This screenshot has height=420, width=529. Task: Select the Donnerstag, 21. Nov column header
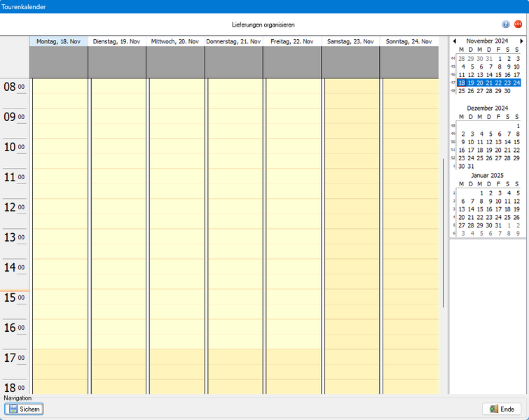point(234,41)
